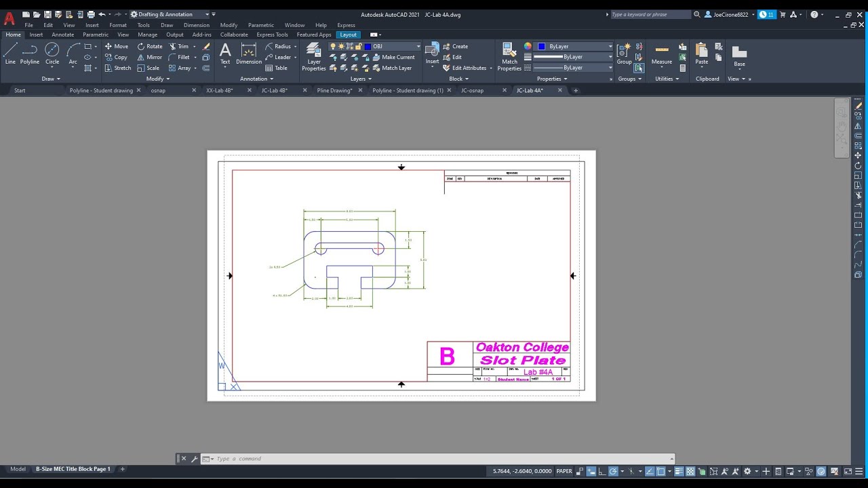Screen dimensions: 868x488
Task: Select the Circle tool
Action: click(52, 54)
